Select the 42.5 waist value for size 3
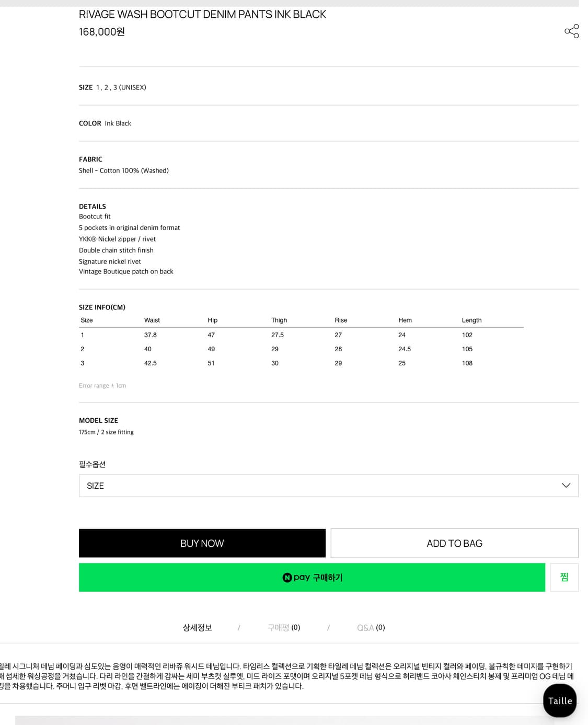Viewport: 588px width, 725px height. pyautogui.click(x=151, y=363)
